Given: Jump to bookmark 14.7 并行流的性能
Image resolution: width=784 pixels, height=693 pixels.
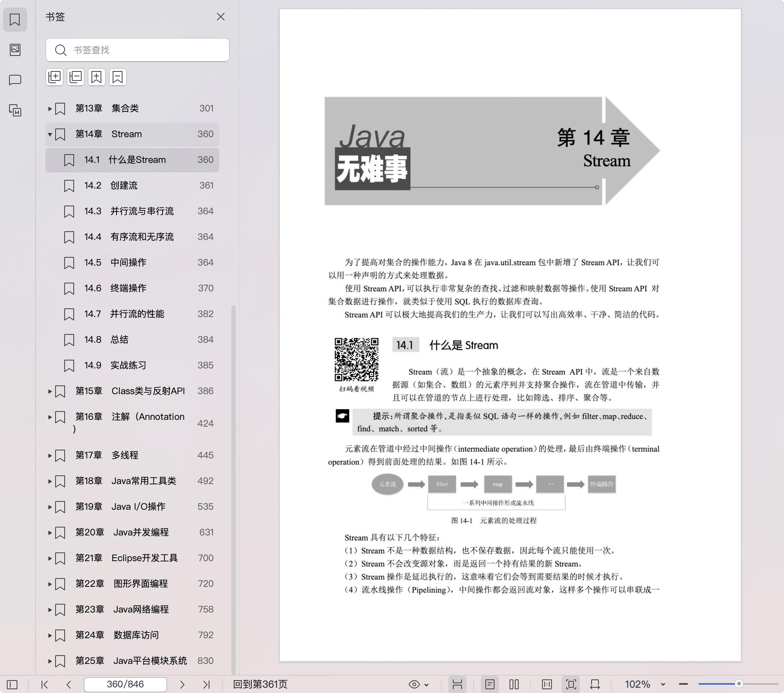Looking at the screenshot, I should [132, 314].
